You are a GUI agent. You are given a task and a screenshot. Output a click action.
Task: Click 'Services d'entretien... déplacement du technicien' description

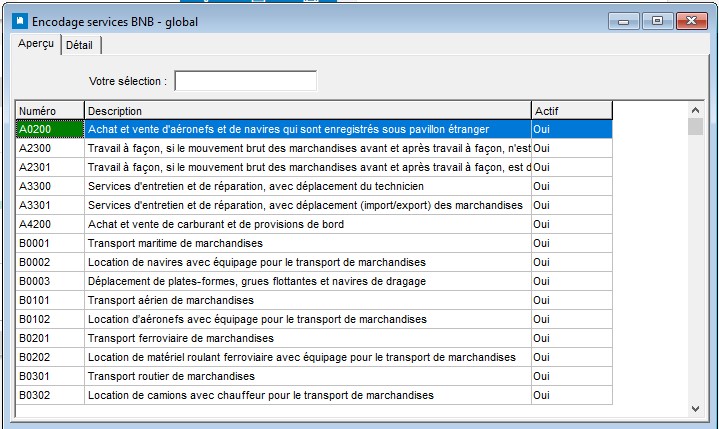pos(256,187)
